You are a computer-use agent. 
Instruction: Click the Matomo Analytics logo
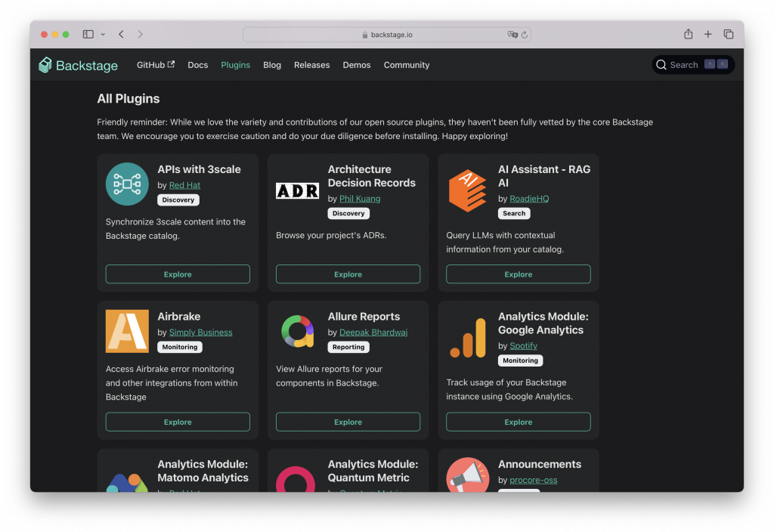click(127, 482)
